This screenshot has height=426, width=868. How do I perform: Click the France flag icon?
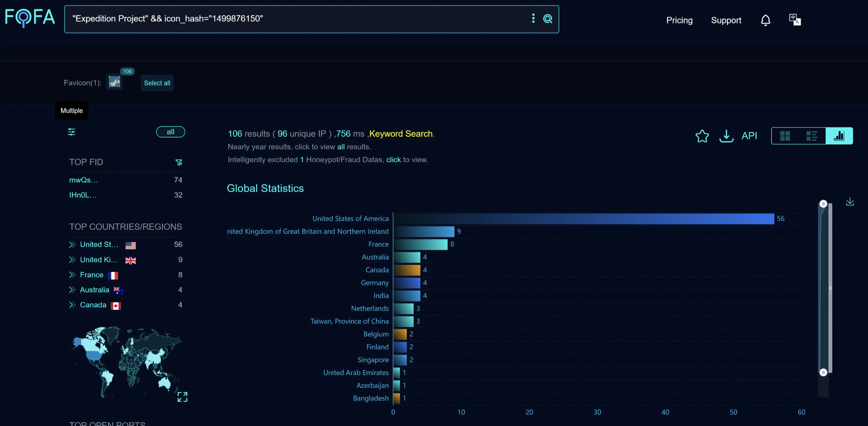(113, 276)
